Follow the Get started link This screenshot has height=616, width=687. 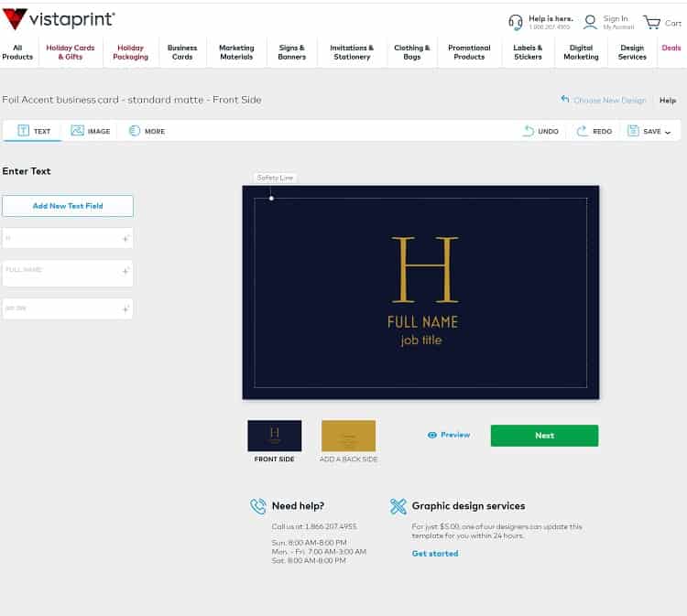(435, 554)
